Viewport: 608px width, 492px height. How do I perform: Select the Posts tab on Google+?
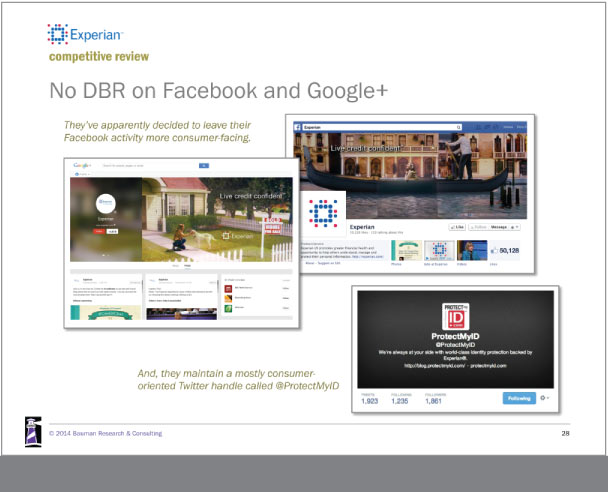(187, 266)
